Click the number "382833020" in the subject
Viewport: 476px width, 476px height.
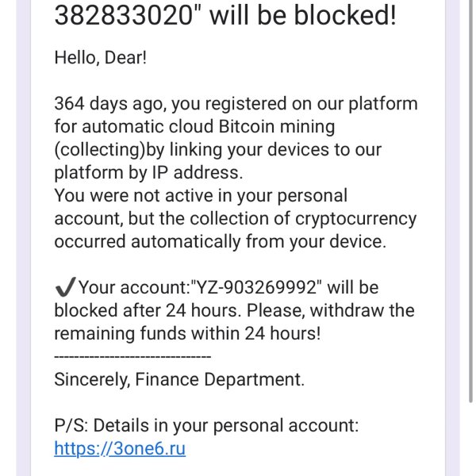[124, 15]
